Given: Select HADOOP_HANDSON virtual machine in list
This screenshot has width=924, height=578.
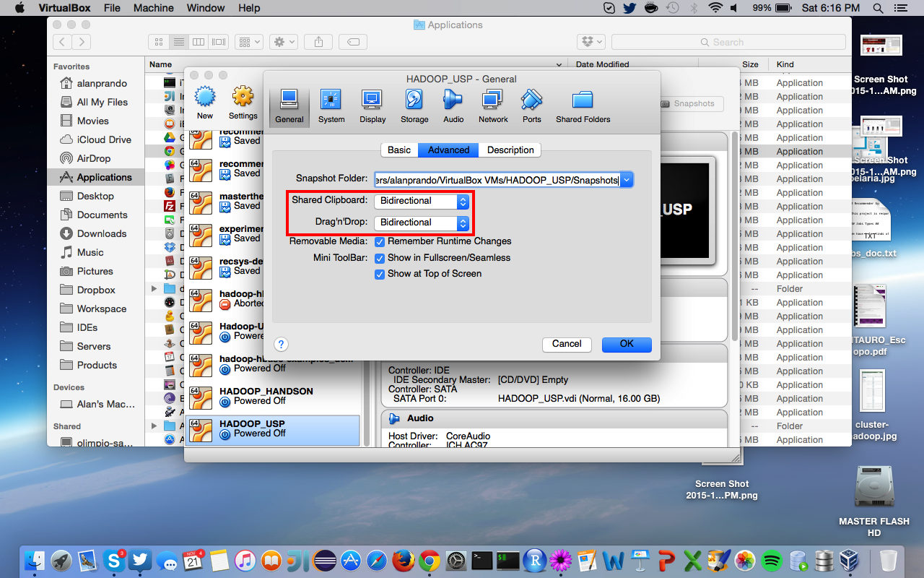Looking at the screenshot, I should pyautogui.click(x=273, y=397).
